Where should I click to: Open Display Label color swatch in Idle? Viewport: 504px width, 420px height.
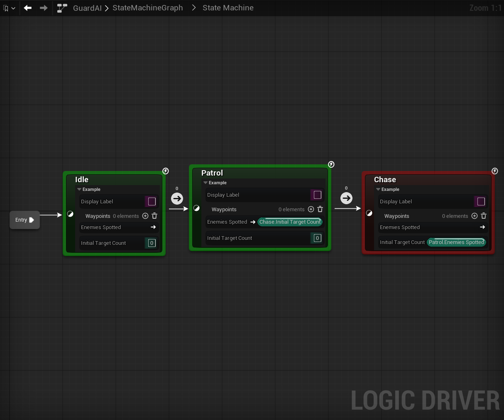pyautogui.click(x=152, y=202)
